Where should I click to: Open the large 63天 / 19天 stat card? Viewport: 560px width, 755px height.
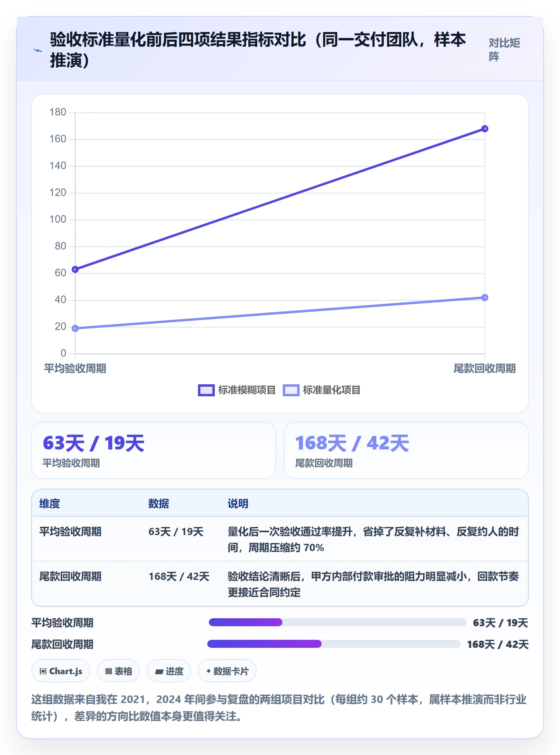(x=154, y=450)
